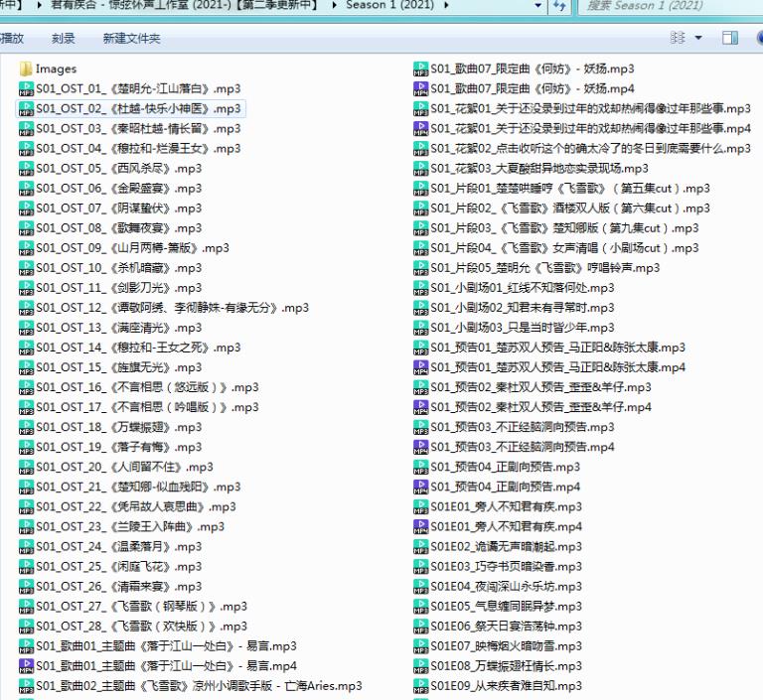Click MP3 icon of S01_OST_28 飞雪歌欢快版
763x700 pixels.
pyautogui.click(x=26, y=627)
